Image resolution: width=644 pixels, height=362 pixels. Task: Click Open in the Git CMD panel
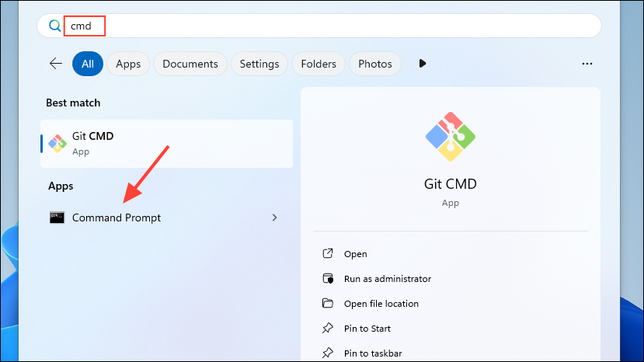[x=355, y=254]
